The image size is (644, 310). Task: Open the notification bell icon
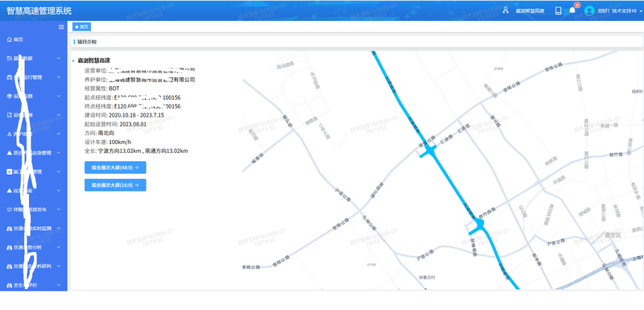tap(572, 10)
